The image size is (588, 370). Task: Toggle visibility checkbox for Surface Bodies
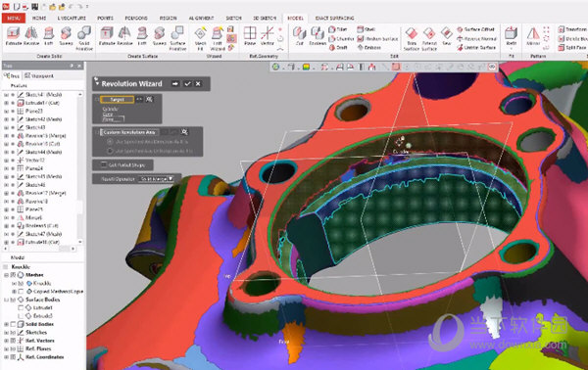[13, 300]
